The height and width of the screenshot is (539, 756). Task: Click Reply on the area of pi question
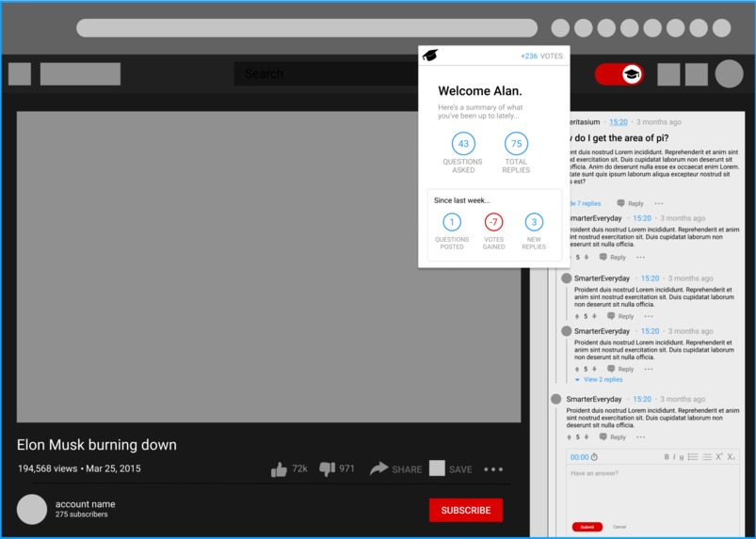[630, 203]
